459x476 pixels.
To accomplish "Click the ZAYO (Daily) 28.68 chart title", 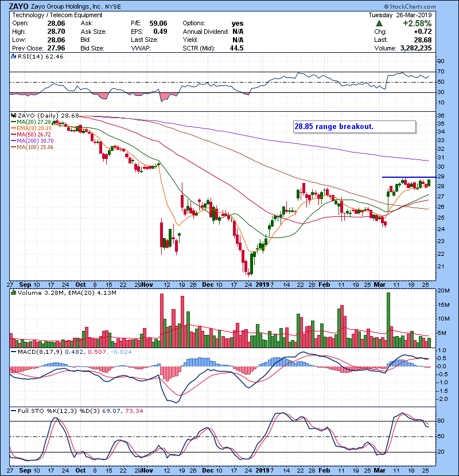I will [x=48, y=115].
